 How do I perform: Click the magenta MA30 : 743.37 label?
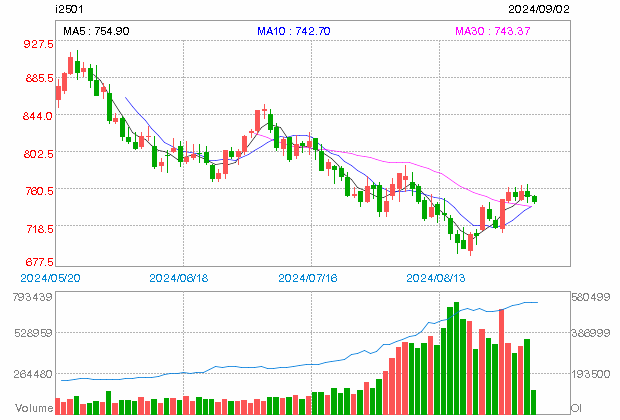click(493, 31)
